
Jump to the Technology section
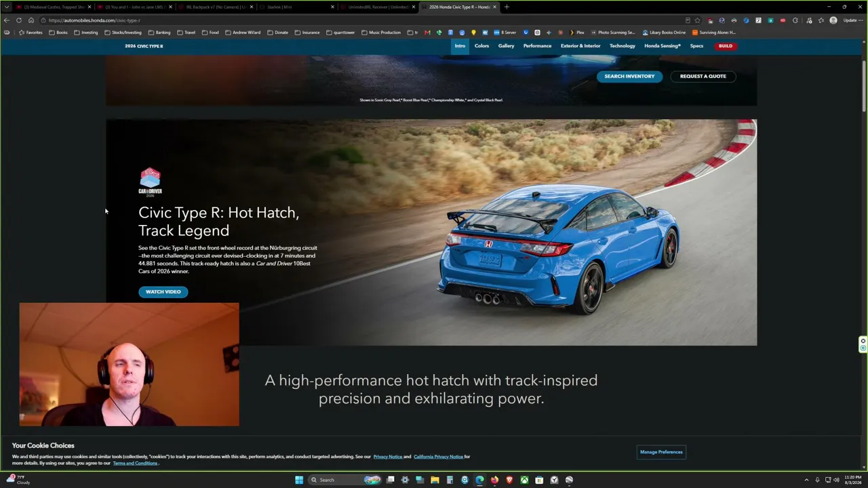pyautogui.click(x=623, y=46)
